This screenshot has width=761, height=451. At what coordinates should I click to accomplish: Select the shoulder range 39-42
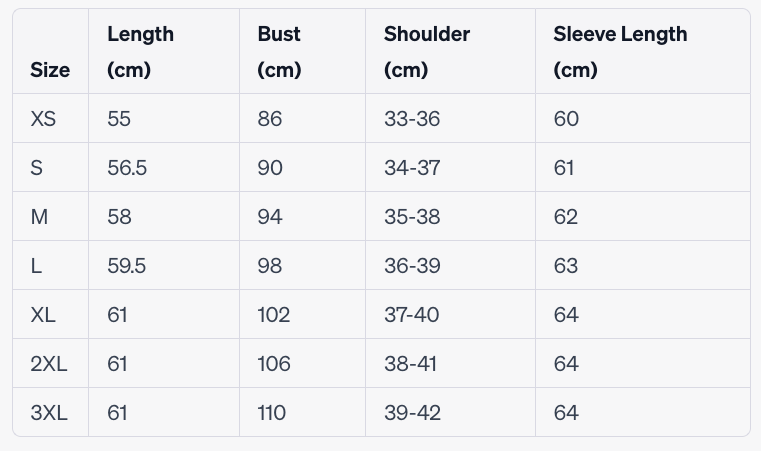point(413,413)
